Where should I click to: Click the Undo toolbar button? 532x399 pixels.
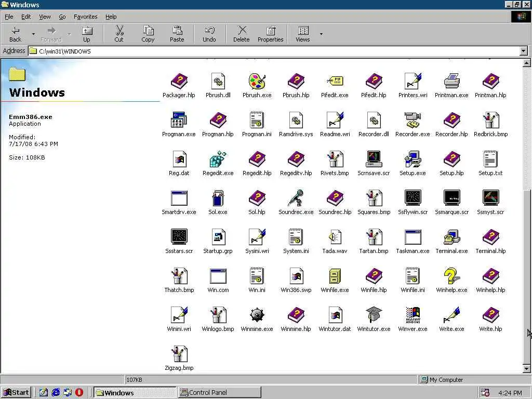[209, 34]
